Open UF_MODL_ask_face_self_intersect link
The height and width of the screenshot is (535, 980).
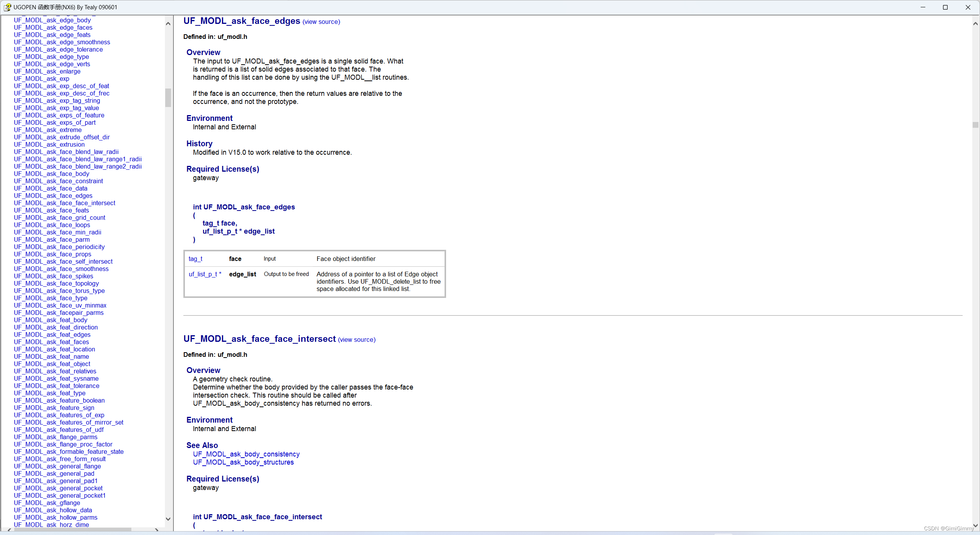click(x=63, y=261)
